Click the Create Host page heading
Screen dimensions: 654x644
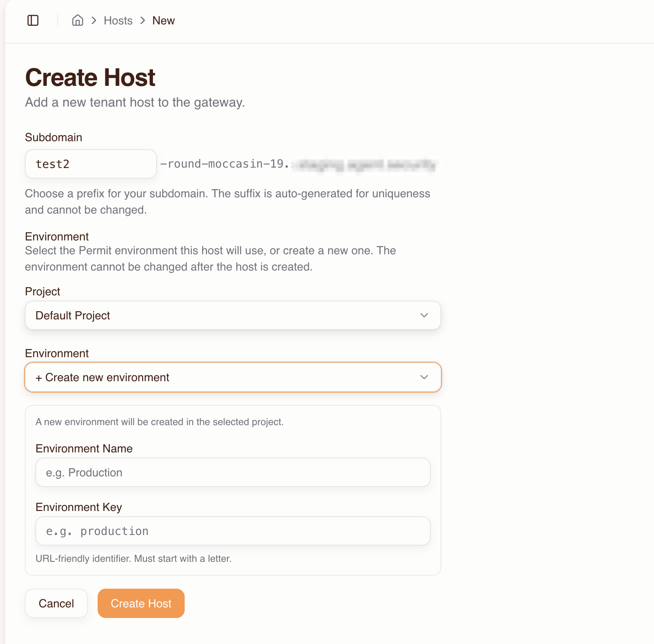click(90, 77)
